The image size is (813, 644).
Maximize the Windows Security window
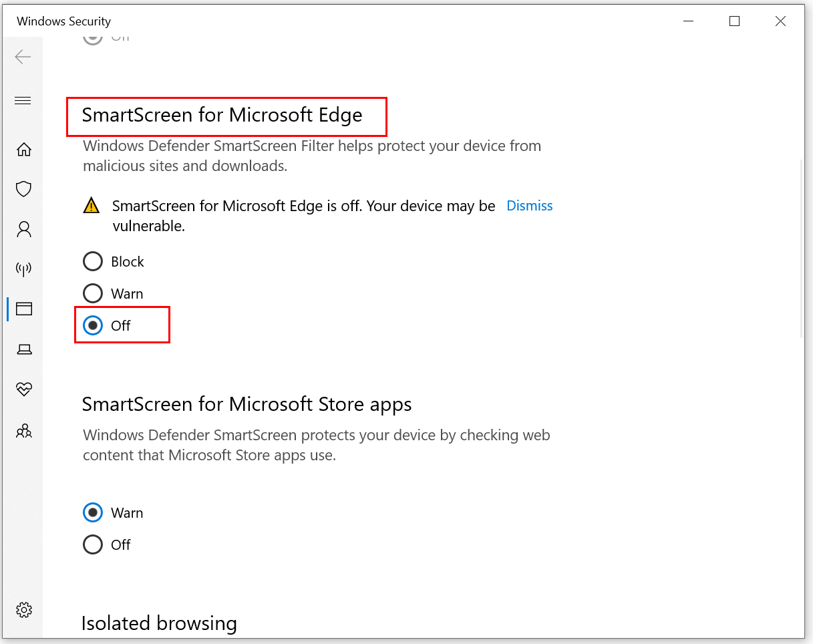[x=734, y=21]
